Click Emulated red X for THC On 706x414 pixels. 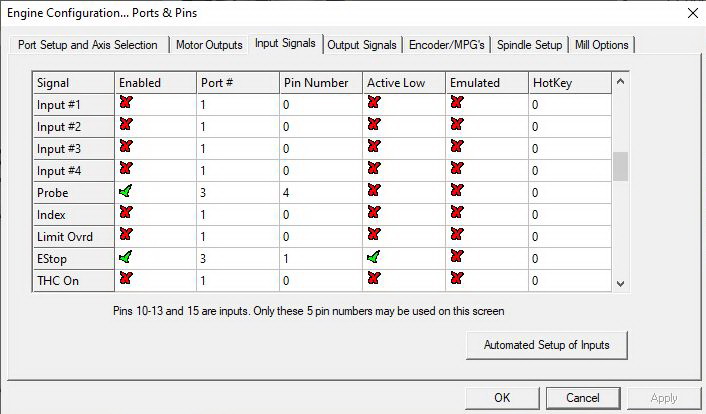(x=457, y=278)
